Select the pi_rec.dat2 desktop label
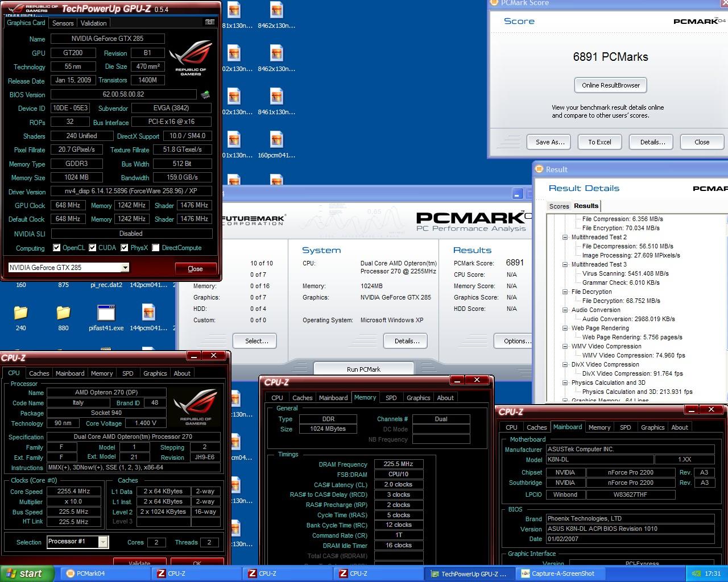Image resolution: width=728 pixels, height=582 pixels. click(106, 285)
